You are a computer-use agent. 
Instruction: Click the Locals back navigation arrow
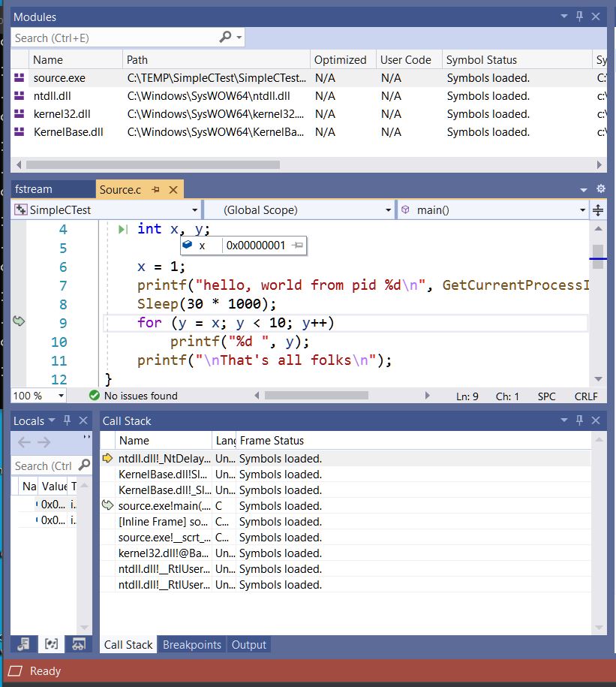(24, 442)
